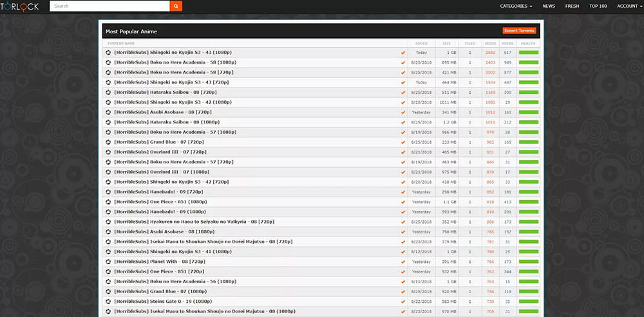The height and width of the screenshot is (317, 644).
Task: Click the torrent icon beside Asobi Asobase - 08 [720p]
Action: click(108, 113)
